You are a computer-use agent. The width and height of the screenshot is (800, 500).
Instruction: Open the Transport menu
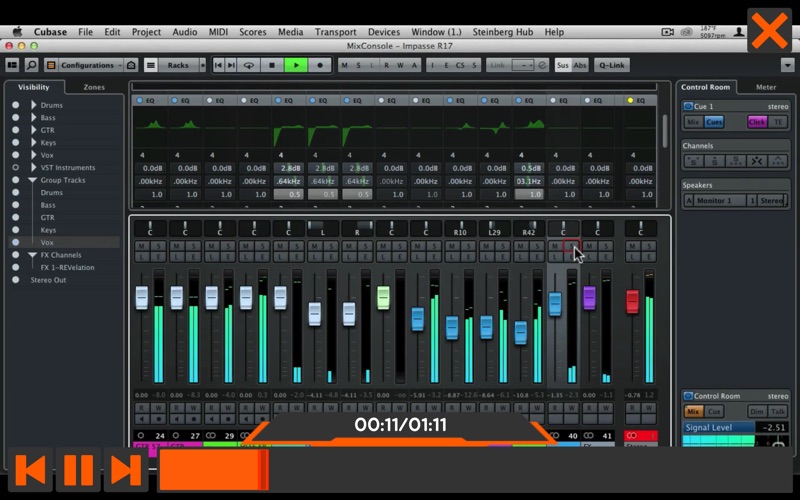[335, 32]
